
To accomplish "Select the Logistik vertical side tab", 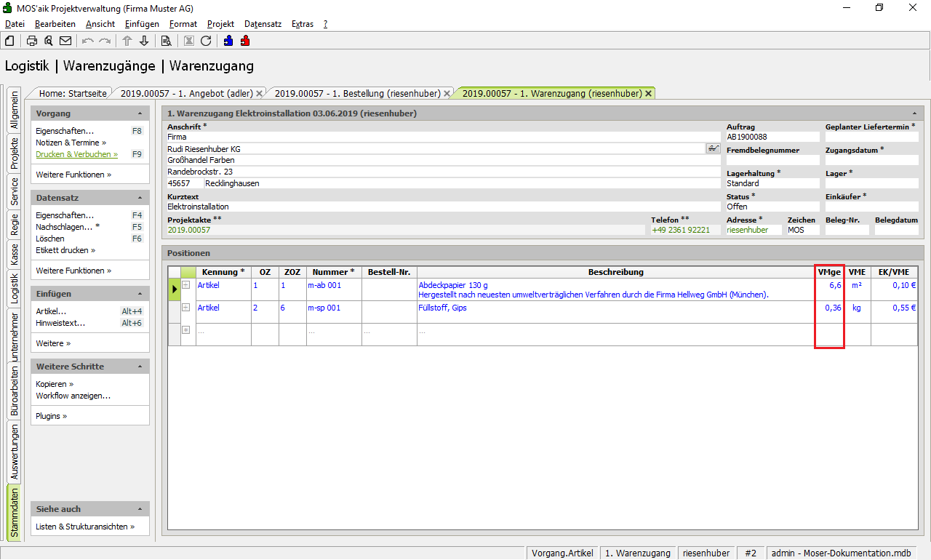I will coord(14,289).
